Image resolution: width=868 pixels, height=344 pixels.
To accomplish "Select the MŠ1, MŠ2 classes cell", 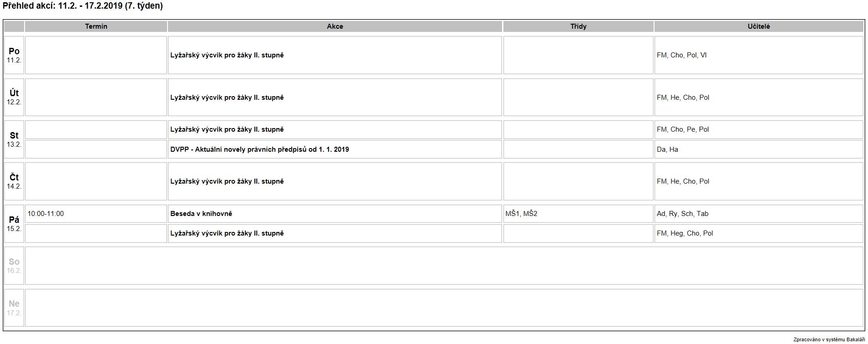I will pos(579,214).
